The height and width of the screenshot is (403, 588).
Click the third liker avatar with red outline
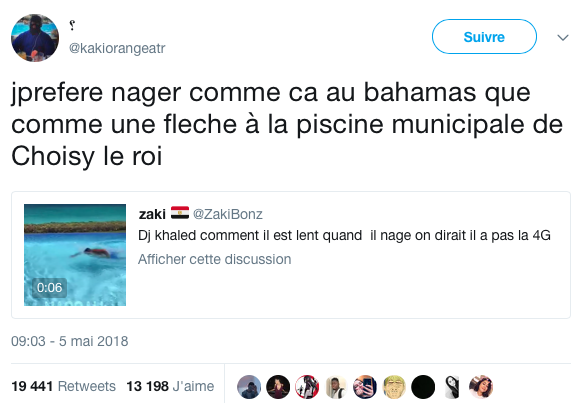(x=307, y=387)
